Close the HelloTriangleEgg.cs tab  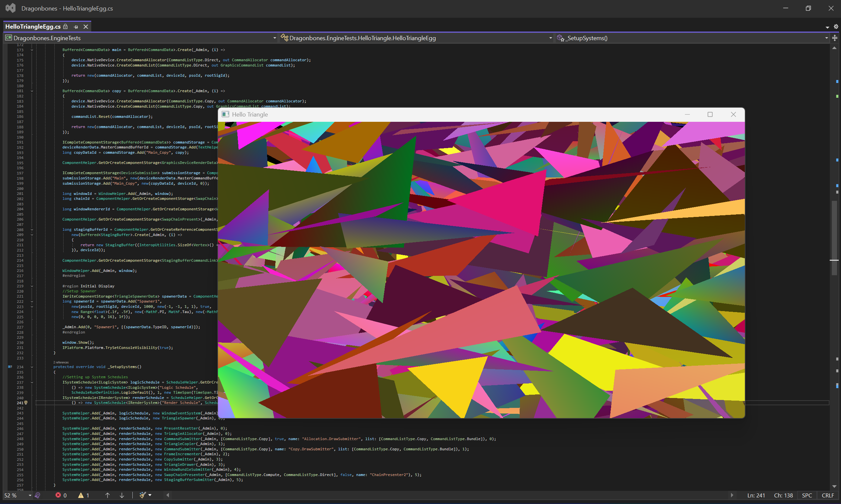[x=86, y=27]
